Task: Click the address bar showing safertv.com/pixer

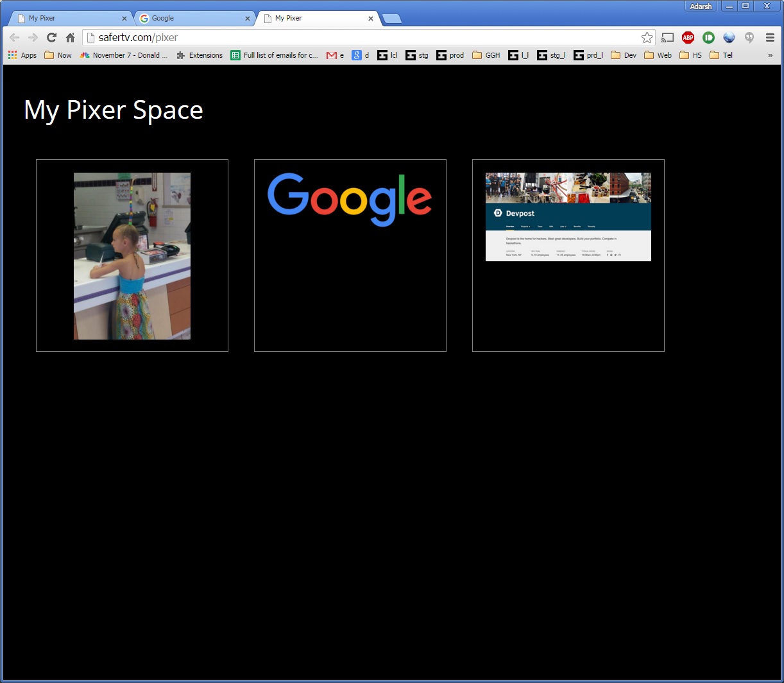Action: click(x=369, y=38)
